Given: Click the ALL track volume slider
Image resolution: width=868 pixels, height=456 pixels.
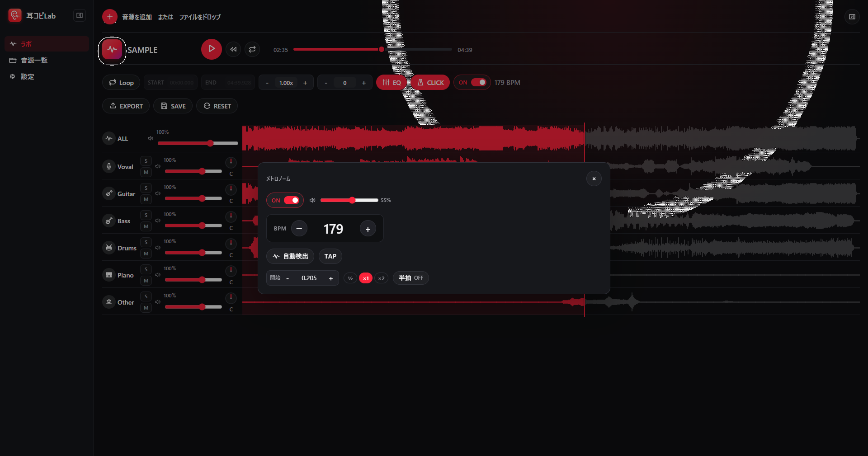Looking at the screenshot, I should [198, 143].
